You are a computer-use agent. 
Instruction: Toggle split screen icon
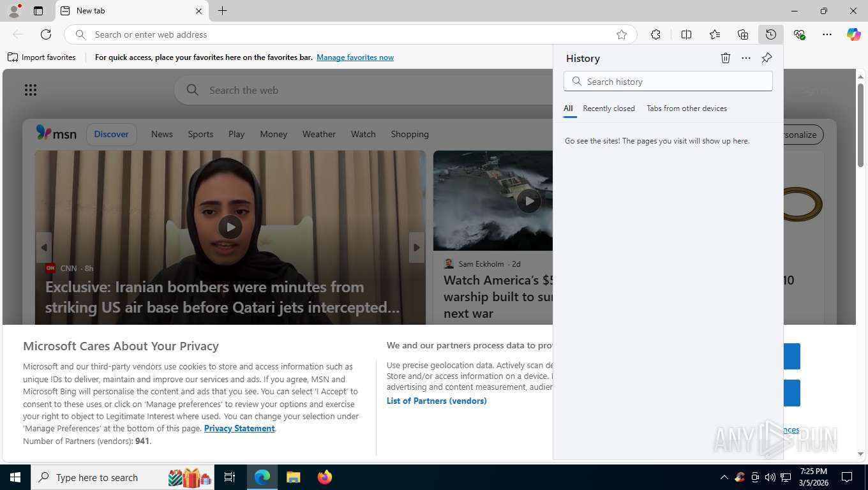tap(686, 34)
